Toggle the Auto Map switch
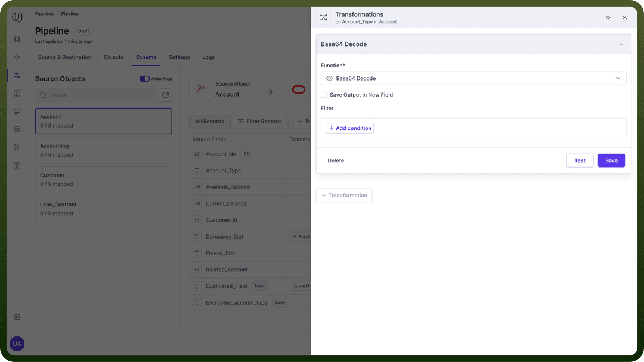Viewport: 644px width, 362px height. [x=144, y=79]
